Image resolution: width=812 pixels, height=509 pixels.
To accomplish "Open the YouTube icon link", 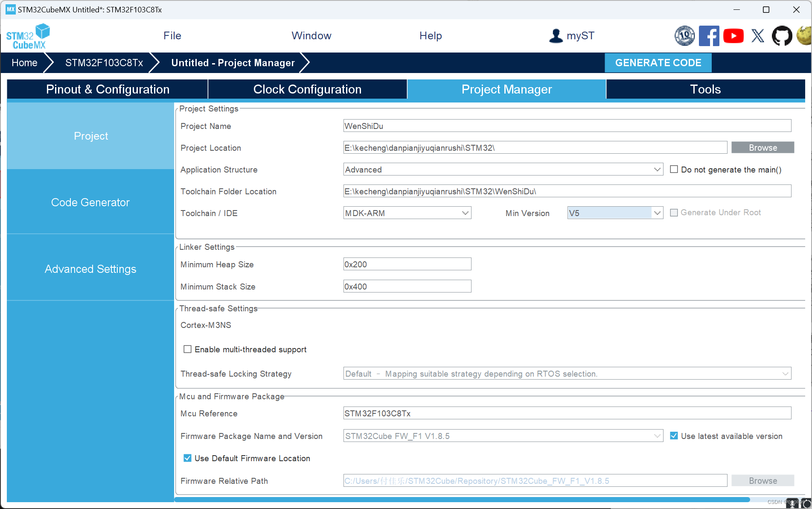I will point(733,36).
